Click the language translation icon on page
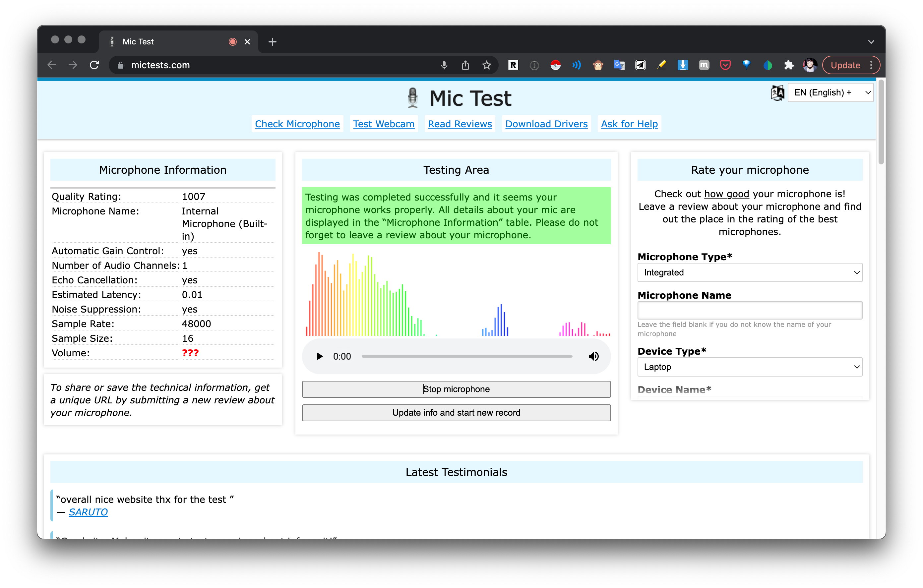 click(x=777, y=92)
